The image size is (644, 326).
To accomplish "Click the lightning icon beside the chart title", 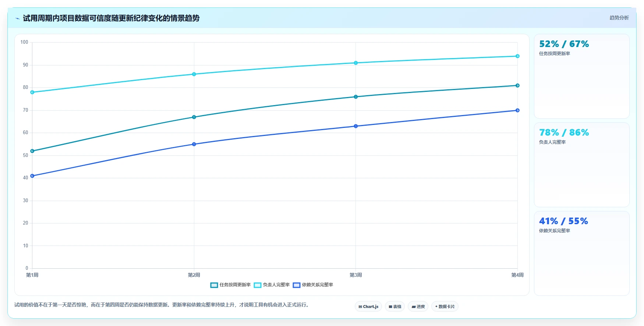I will coord(17,18).
